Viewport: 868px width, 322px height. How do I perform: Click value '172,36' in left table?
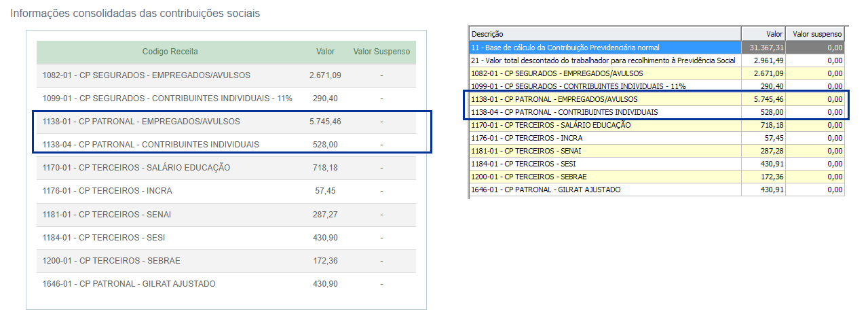pos(325,261)
